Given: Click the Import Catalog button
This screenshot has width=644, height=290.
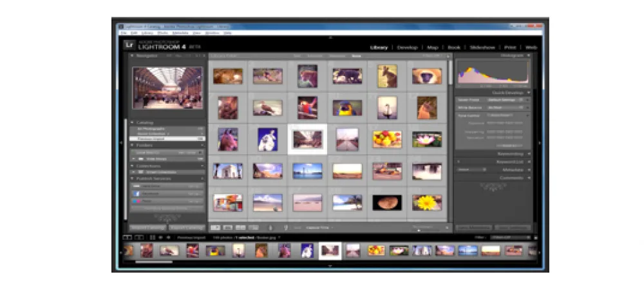Looking at the screenshot, I should 147,227.
